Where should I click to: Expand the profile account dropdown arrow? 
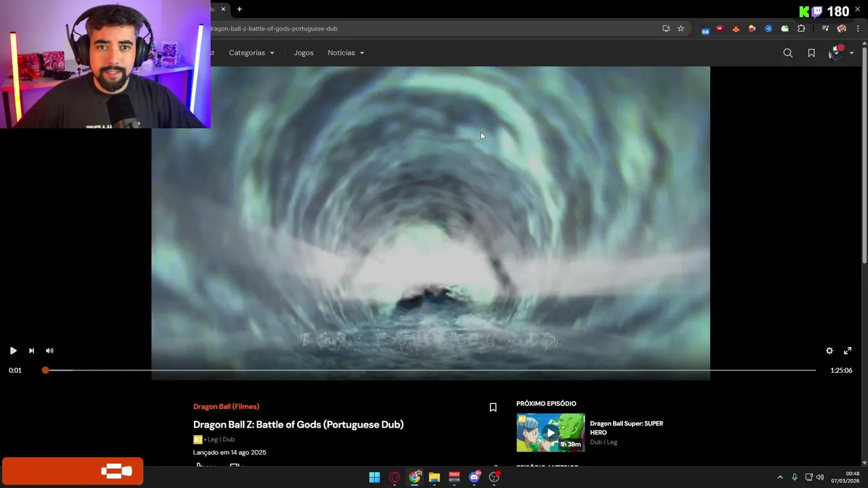point(852,54)
